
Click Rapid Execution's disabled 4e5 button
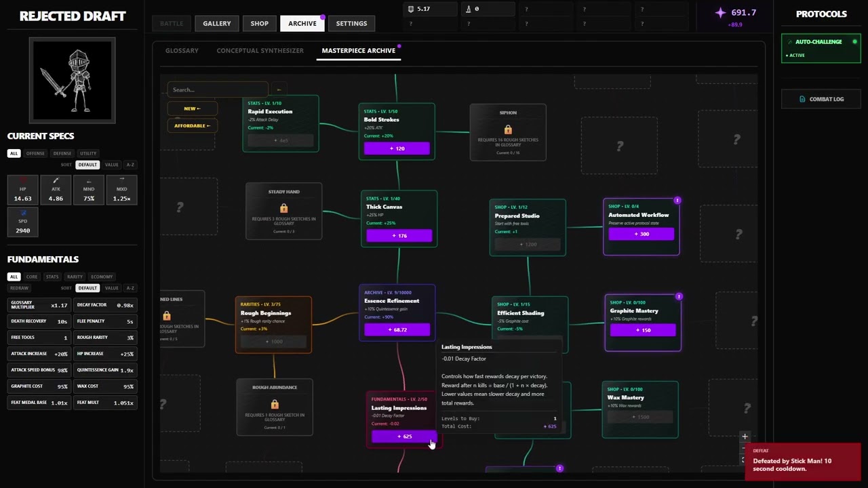coord(281,140)
